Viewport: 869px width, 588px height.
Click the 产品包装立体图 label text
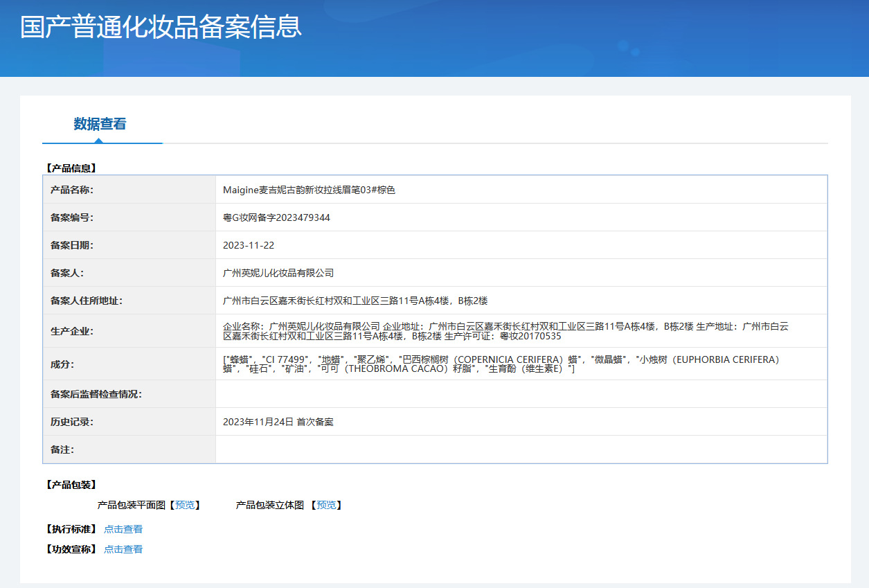[x=270, y=505]
